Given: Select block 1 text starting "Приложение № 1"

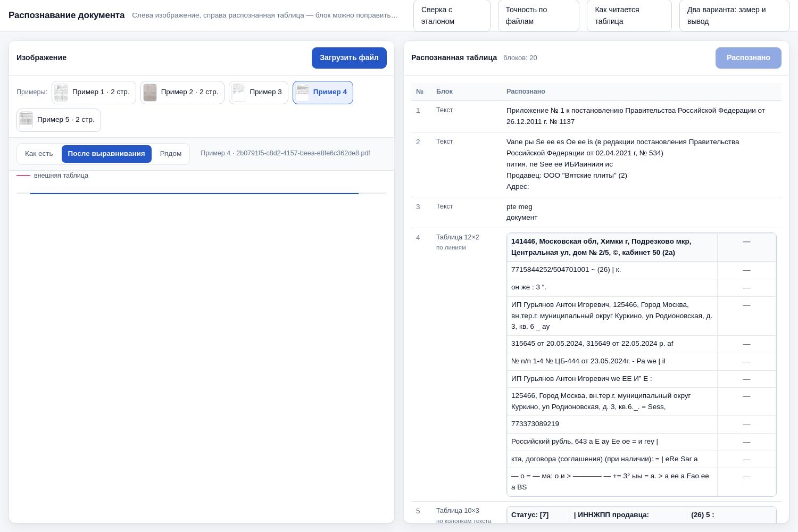Looking at the screenshot, I should 636,116.
